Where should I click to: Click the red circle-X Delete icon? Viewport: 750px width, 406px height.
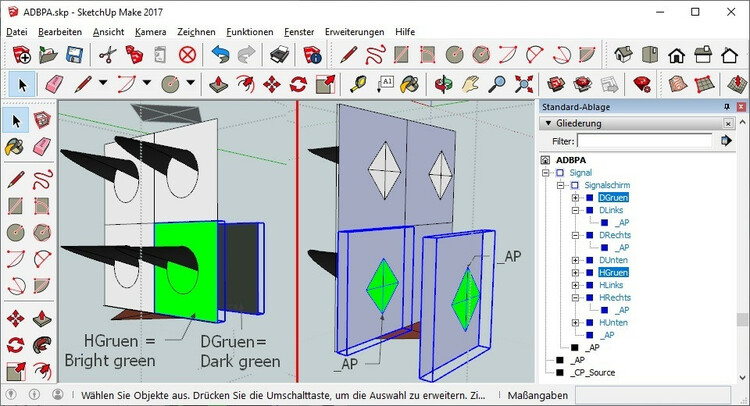[188, 55]
